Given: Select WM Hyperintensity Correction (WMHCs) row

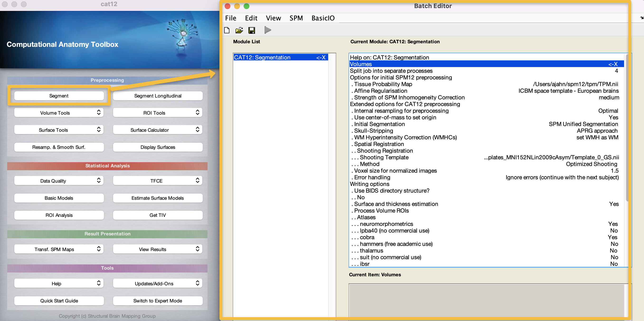Looking at the screenshot, I should tap(487, 137).
